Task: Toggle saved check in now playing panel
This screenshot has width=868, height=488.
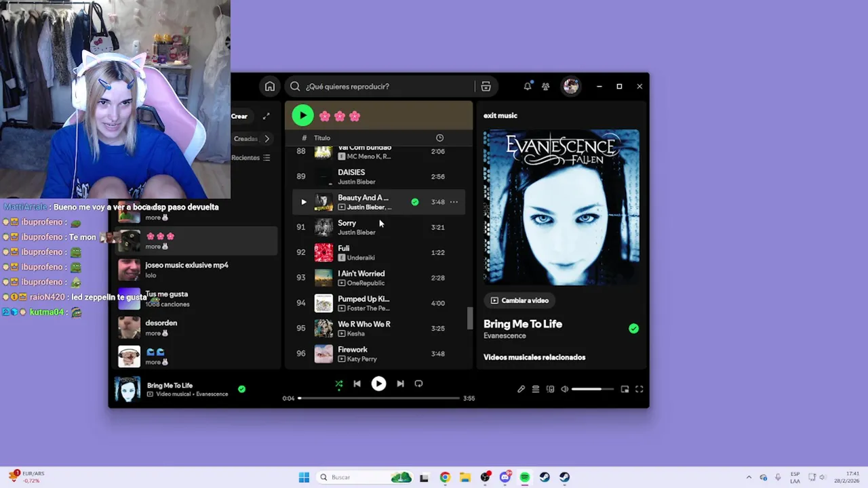Action: tap(633, 329)
